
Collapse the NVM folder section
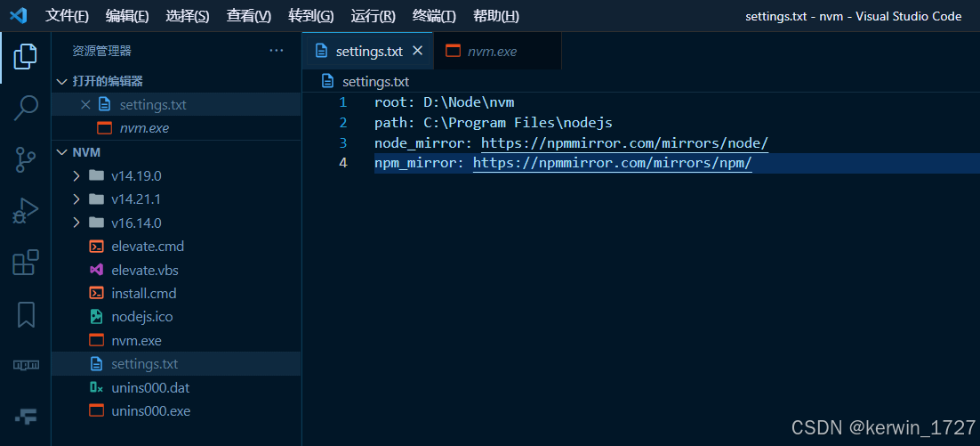(x=61, y=152)
